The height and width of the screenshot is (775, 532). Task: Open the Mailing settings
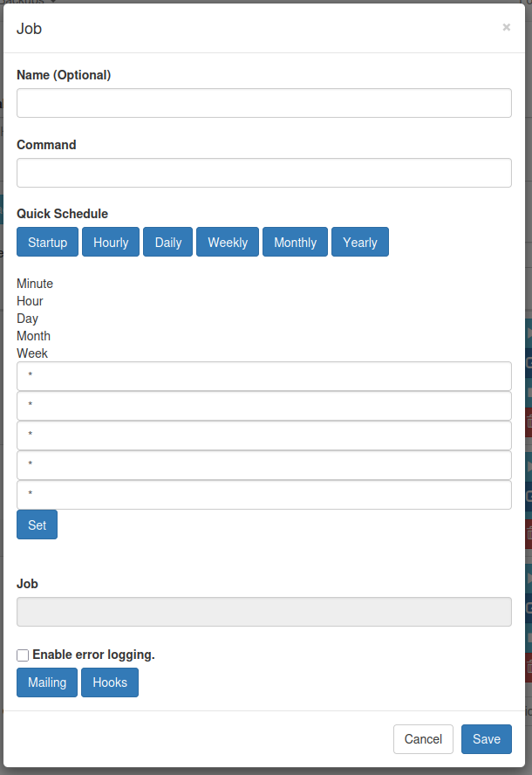[x=47, y=658]
